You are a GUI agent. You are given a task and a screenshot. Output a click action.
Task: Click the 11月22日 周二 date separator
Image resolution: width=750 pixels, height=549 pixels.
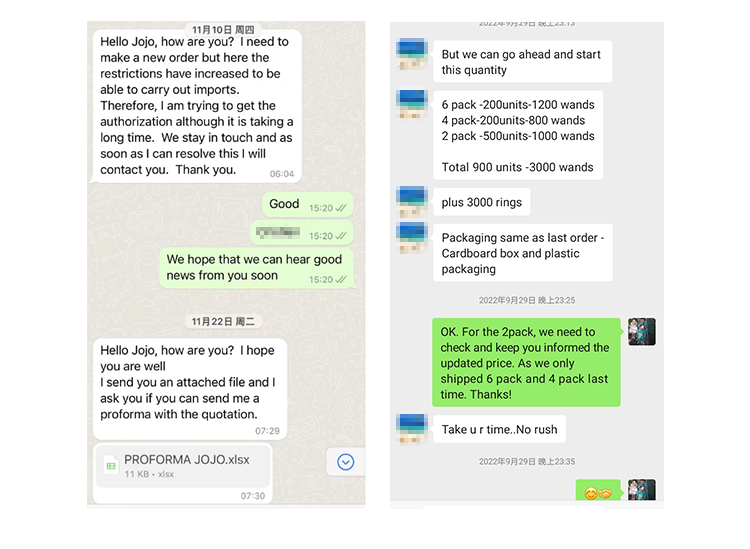click(x=223, y=321)
